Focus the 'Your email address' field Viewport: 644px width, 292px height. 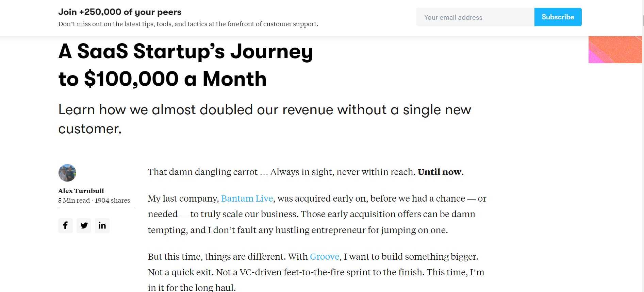(475, 17)
